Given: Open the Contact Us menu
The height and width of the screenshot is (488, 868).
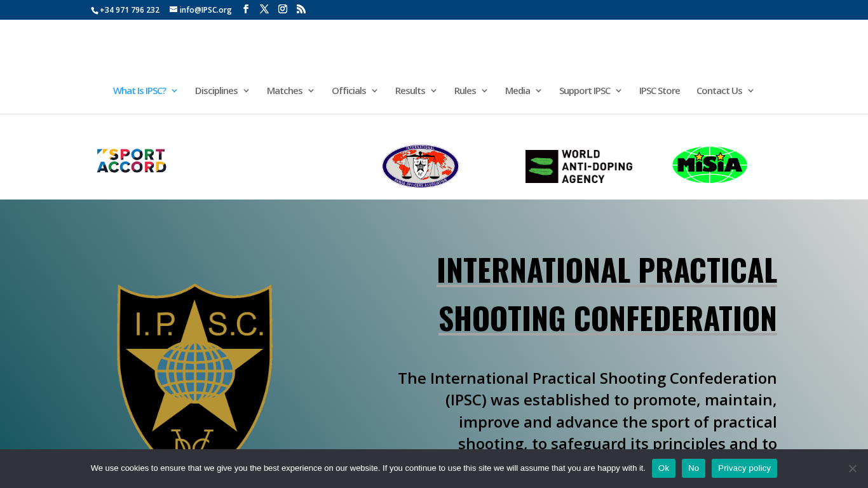Looking at the screenshot, I should coord(725,91).
